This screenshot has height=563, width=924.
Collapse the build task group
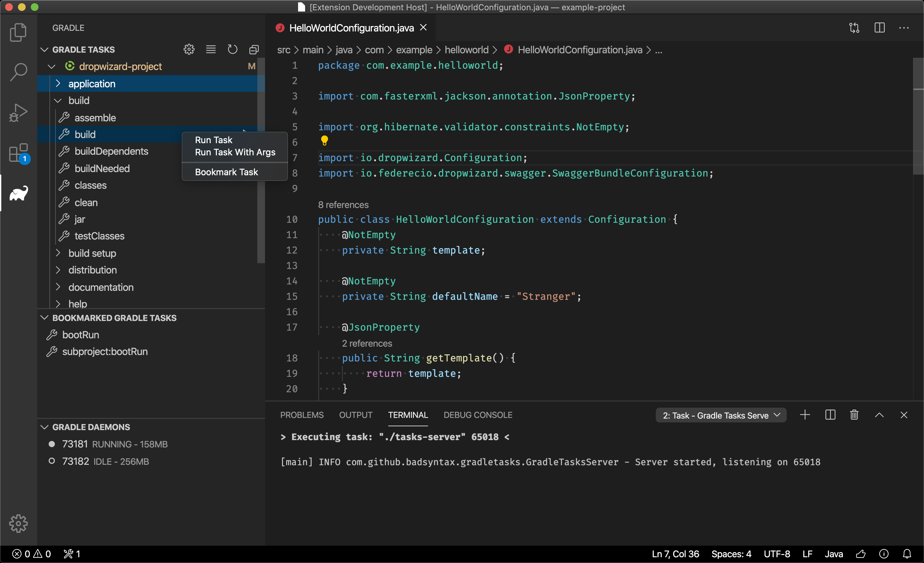click(x=58, y=100)
